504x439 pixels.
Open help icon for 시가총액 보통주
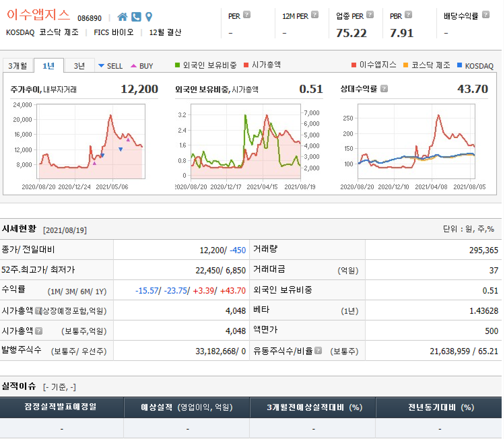point(39,331)
